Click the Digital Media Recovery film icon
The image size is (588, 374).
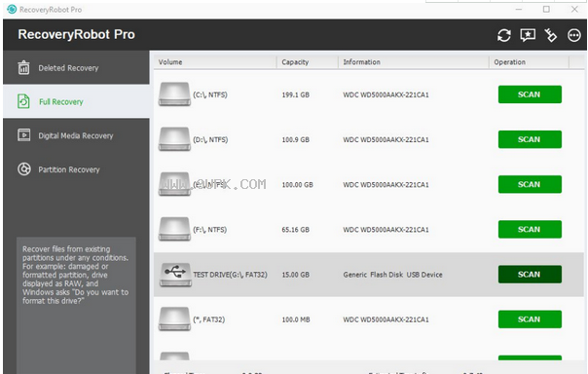coord(24,135)
